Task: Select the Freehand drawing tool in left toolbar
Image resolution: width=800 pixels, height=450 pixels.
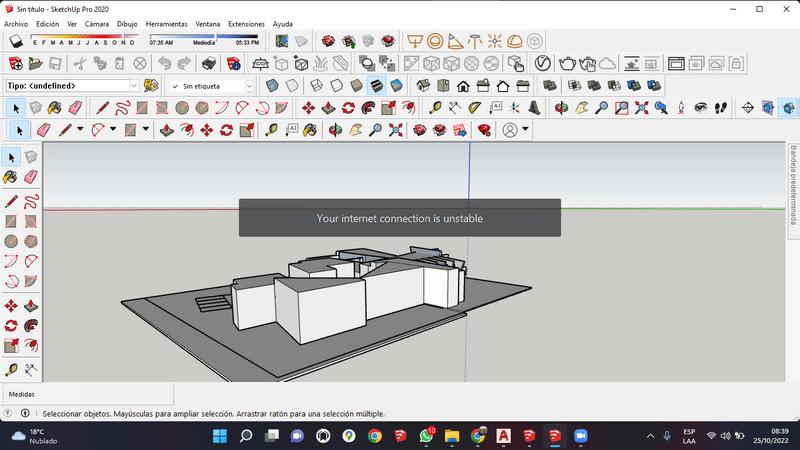Action: pos(30,200)
